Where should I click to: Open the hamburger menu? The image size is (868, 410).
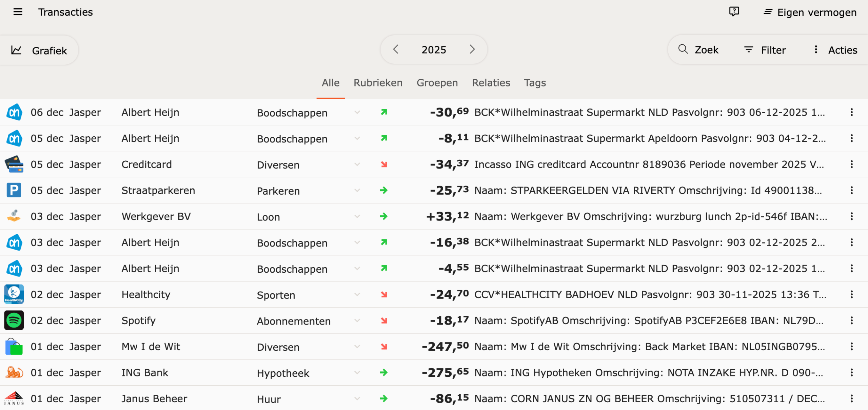18,12
